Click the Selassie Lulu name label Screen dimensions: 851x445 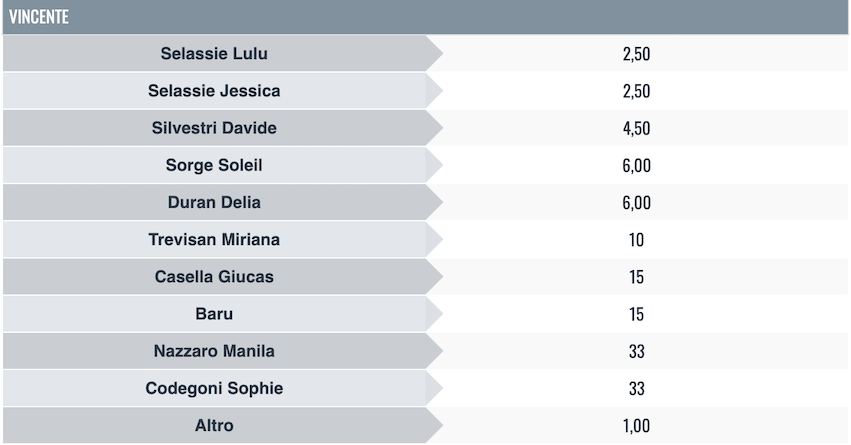[x=214, y=54]
